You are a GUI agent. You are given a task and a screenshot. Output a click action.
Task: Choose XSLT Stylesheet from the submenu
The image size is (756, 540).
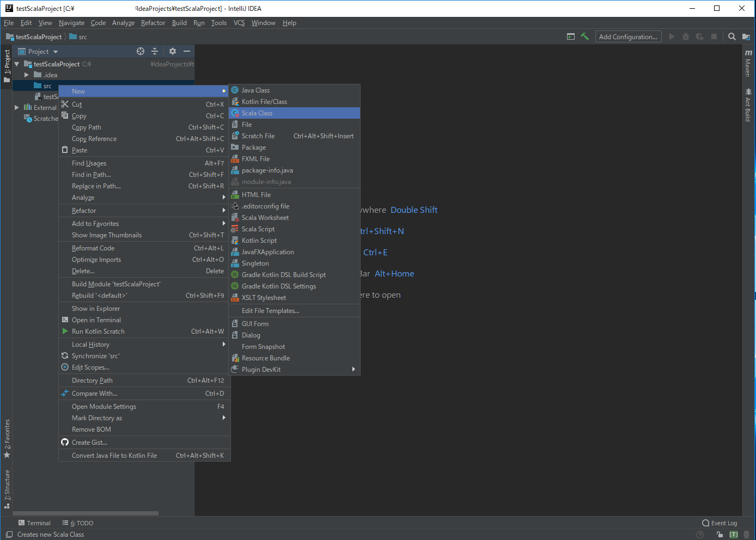click(x=295, y=298)
